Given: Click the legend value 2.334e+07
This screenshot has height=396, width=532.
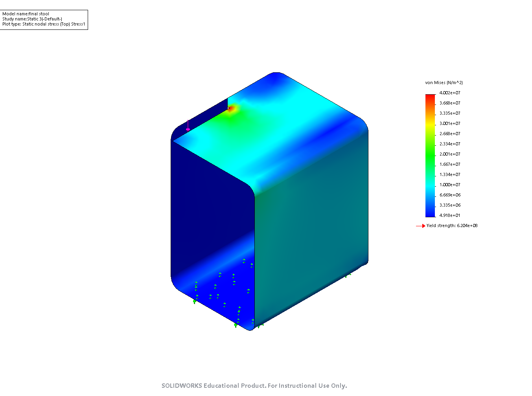Looking at the screenshot, I should [450, 144].
